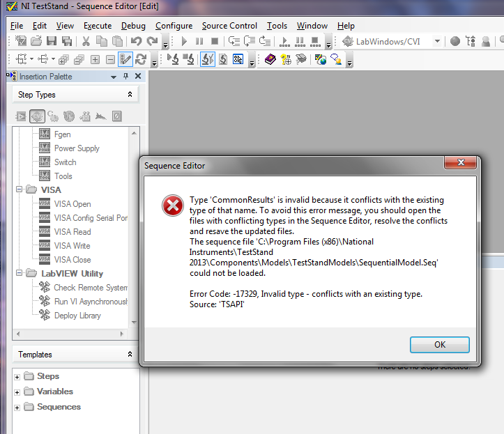Click the question-mark help topics icon
Viewport: 504px width, 434px height.
[x=286, y=59]
